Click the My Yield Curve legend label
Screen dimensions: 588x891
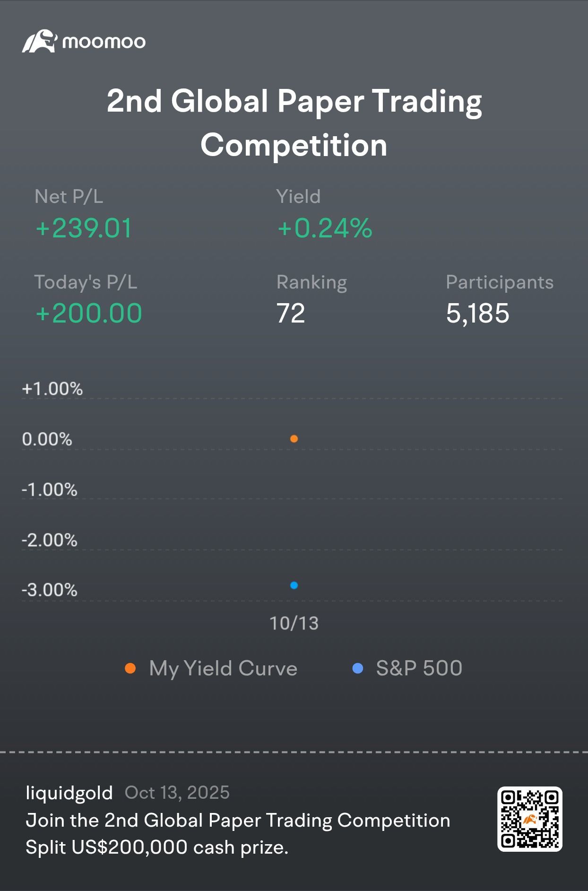223,668
